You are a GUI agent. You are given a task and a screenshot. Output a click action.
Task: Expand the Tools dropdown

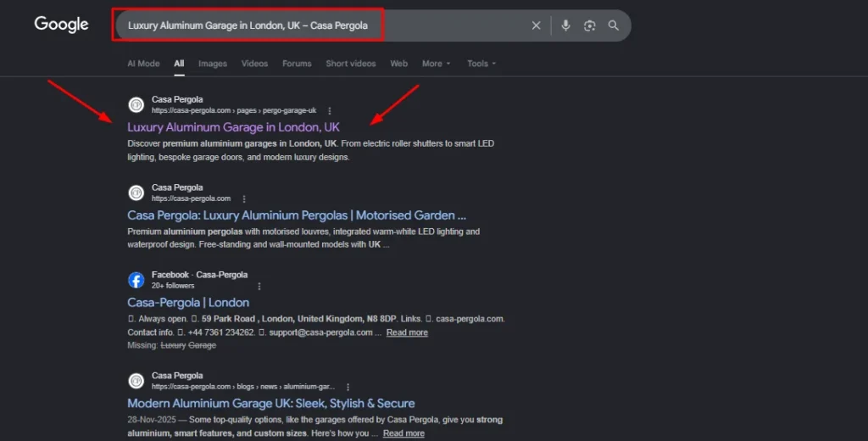click(481, 64)
